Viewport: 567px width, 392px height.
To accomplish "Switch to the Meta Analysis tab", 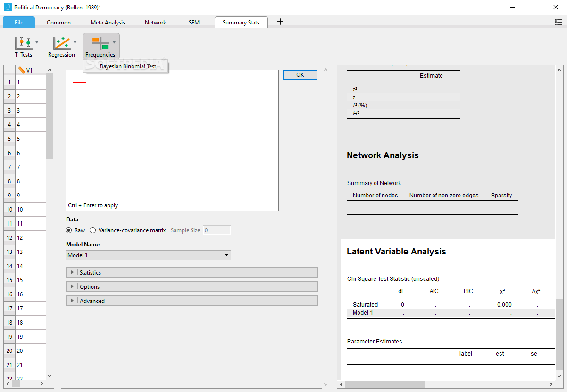I will pyautogui.click(x=108, y=22).
